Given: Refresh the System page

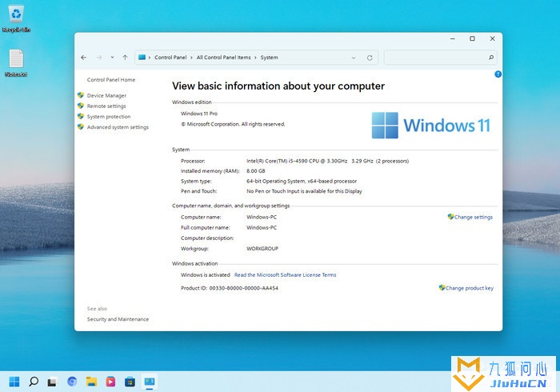Looking at the screenshot, I should 370,58.
